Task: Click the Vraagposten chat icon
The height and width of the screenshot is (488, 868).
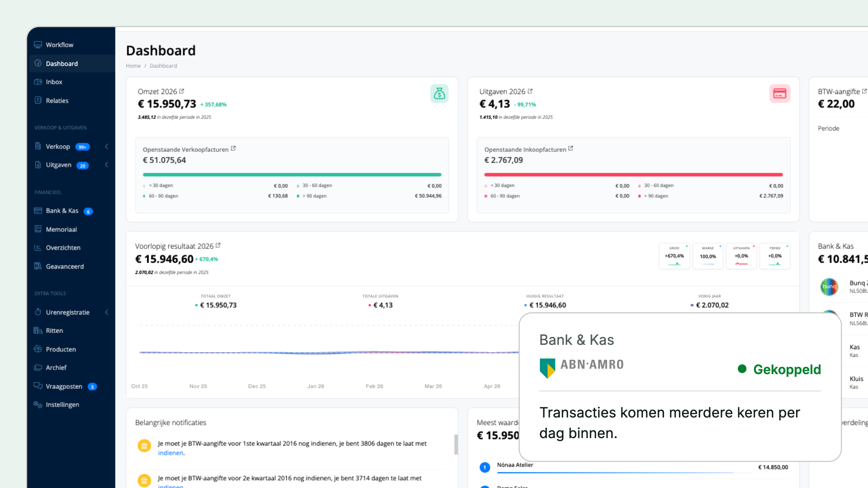Action: 38,386
